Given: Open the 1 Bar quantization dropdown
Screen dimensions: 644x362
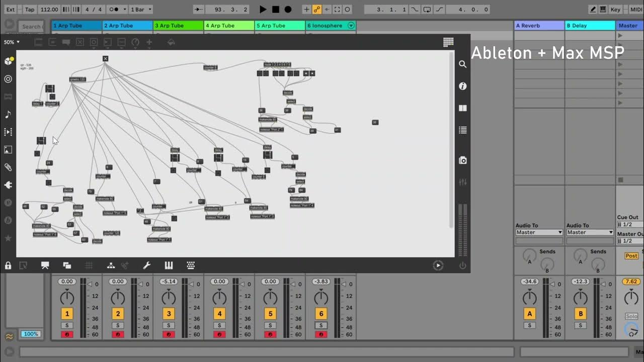Looking at the screenshot, I should coord(140,9).
